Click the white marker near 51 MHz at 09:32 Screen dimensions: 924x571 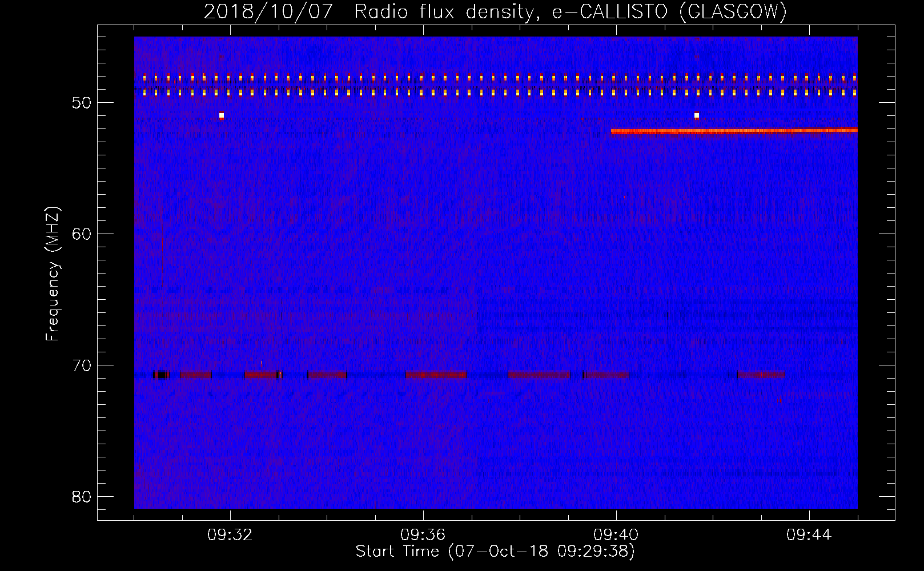pyautogui.click(x=222, y=115)
